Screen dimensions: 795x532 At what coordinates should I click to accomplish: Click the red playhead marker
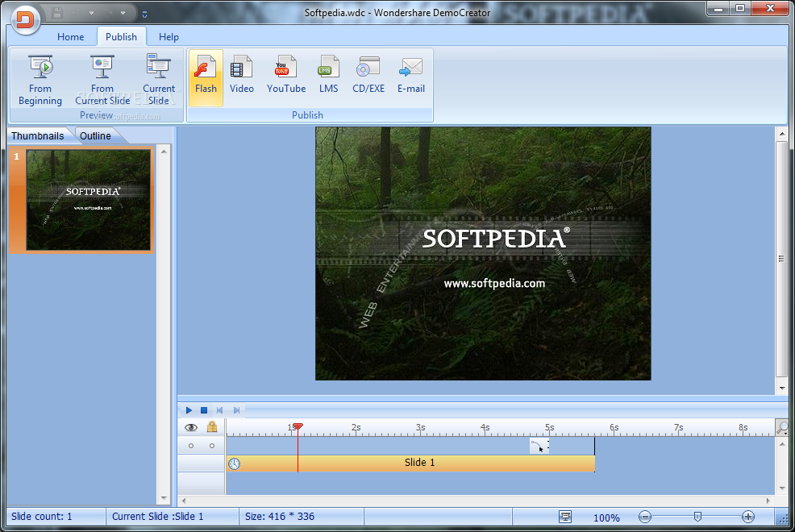tap(298, 427)
